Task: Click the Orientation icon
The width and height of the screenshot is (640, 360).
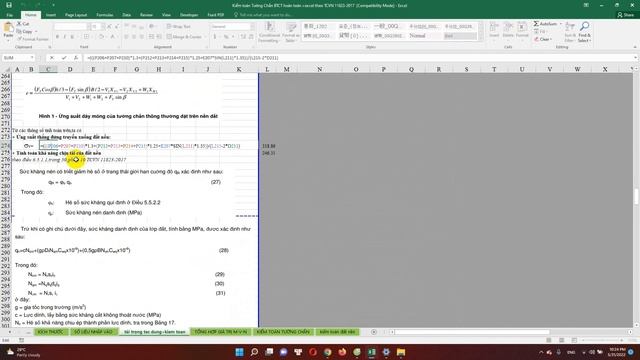Action: pyautogui.click(x=152, y=26)
